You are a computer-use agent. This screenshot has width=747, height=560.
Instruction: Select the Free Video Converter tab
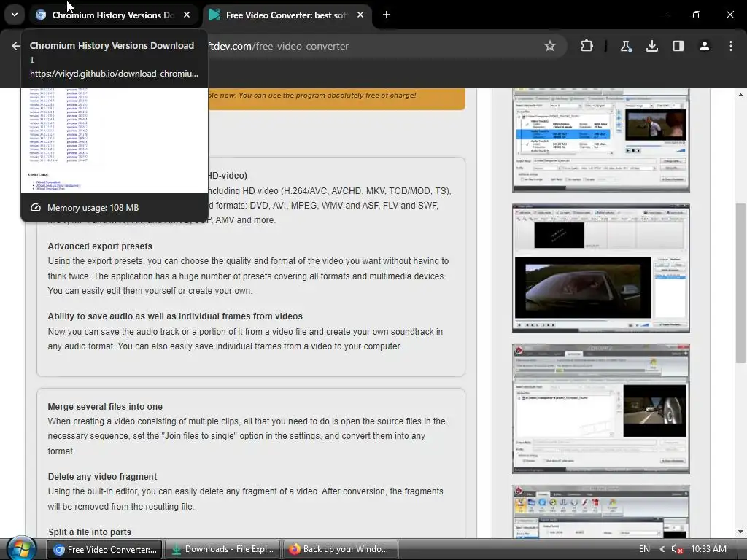pos(286,15)
